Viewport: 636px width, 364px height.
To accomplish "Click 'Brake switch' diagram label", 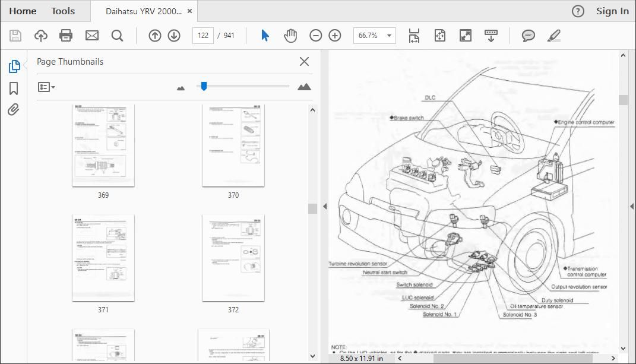I will click(x=409, y=118).
